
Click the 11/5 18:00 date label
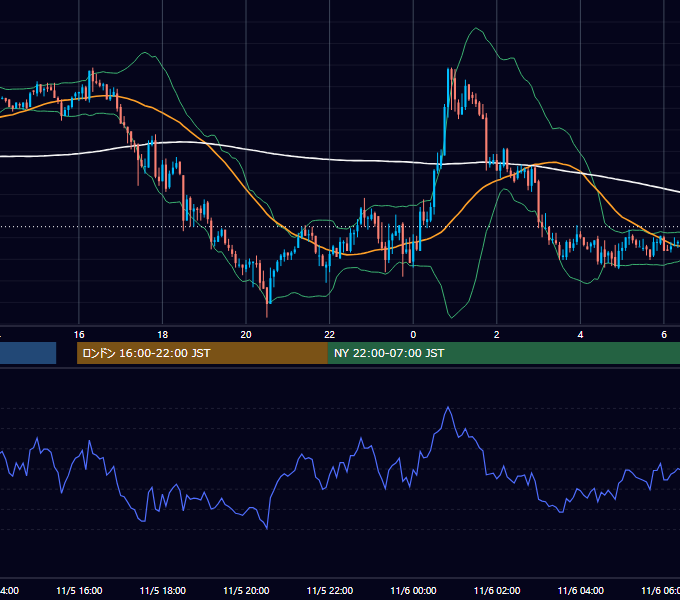(163, 590)
